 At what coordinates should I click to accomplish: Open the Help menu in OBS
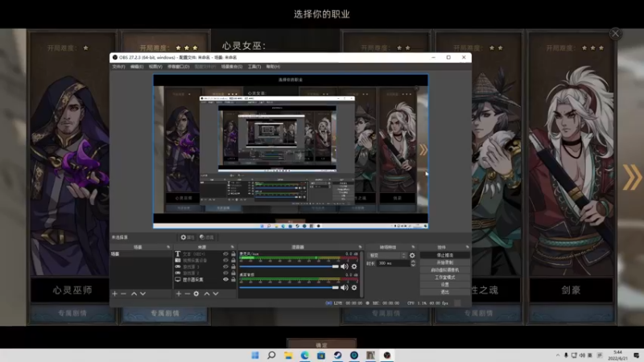(273, 67)
